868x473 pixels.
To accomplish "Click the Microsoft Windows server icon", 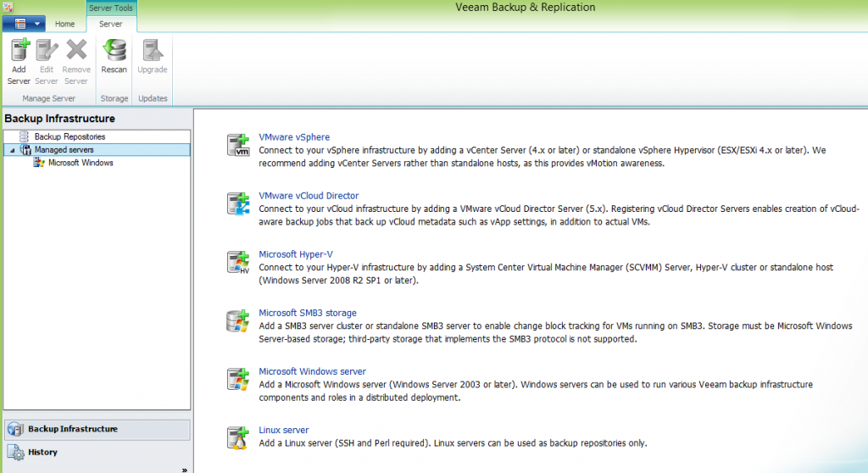I will tap(237, 379).
